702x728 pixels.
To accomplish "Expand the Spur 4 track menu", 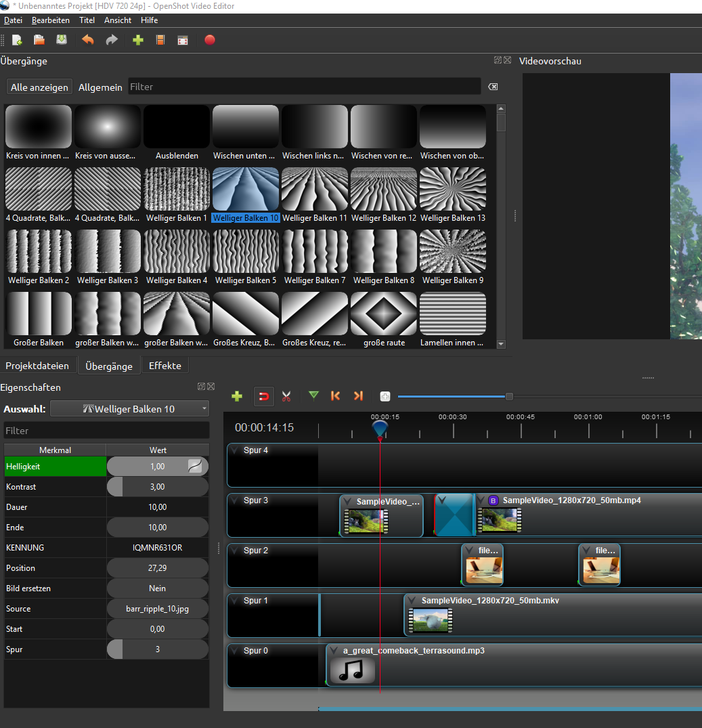I will (x=234, y=450).
